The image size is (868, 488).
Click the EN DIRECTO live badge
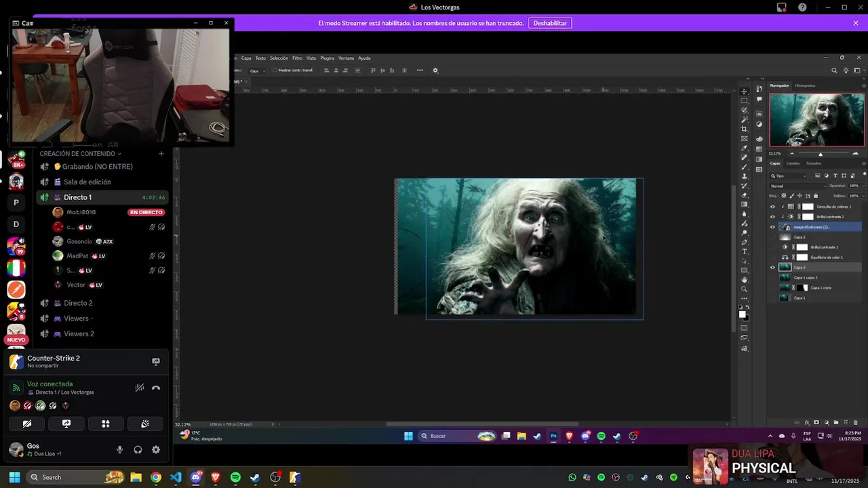pos(146,212)
